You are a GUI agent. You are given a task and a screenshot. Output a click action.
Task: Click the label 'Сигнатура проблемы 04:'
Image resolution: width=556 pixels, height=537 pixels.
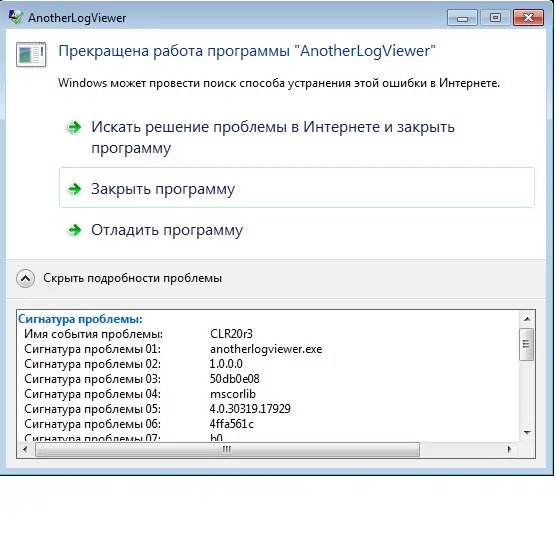[x=93, y=394]
